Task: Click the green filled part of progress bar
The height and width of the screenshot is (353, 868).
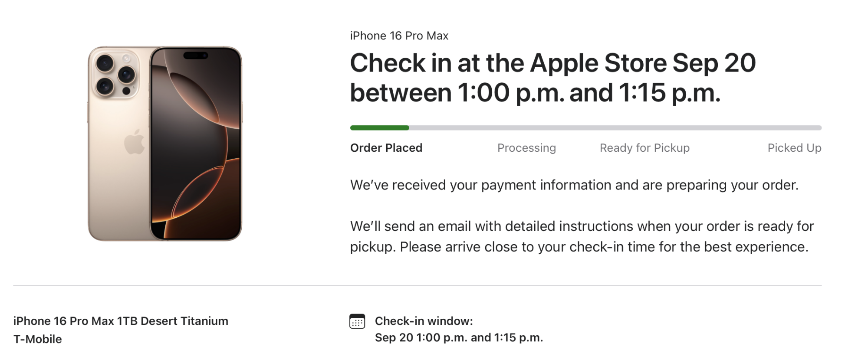Action: click(x=379, y=128)
